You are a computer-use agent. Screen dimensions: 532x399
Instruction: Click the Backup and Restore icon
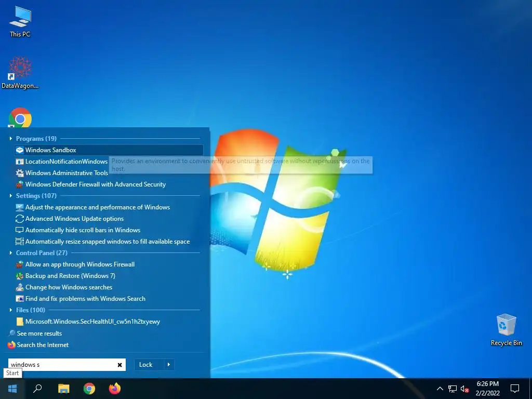tap(20, 276)
